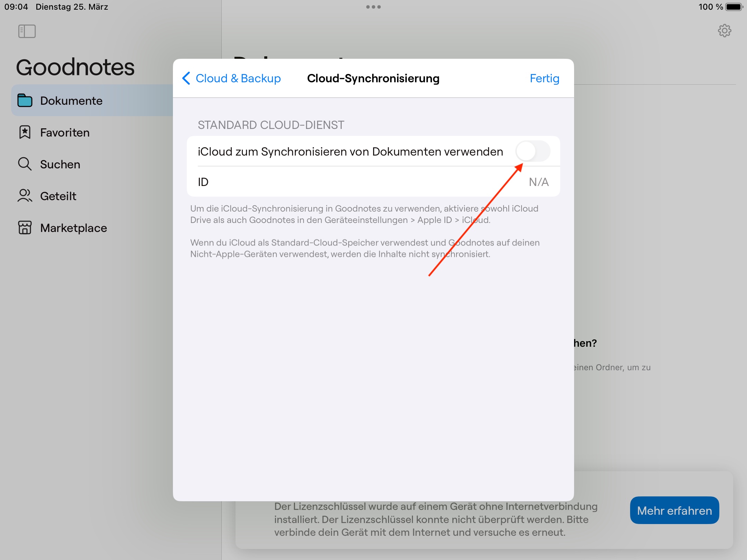Screen dimensions: 747x560
Task: Click the Suchen magnifying glass icon
Action: coord(25,164)
